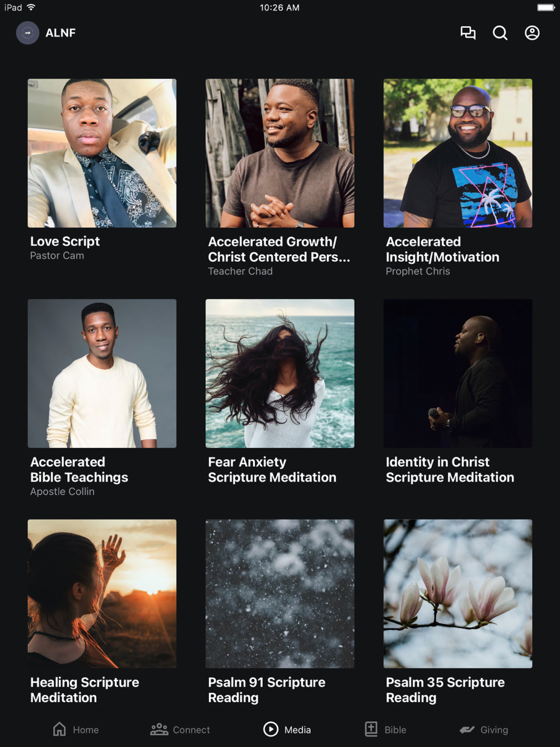Open Healing Scripture Meditation sunset thumbnail
Screen dimensions: 560x747
click(x=102, y=594)
